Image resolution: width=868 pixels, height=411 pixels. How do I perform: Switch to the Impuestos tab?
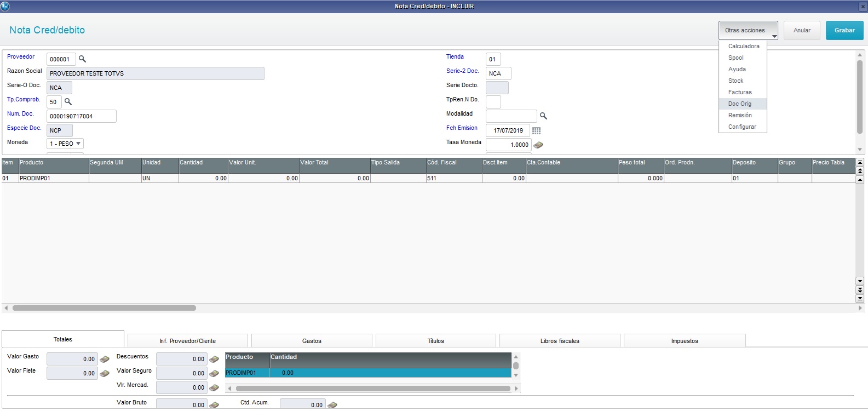click(x=685, y=341)
